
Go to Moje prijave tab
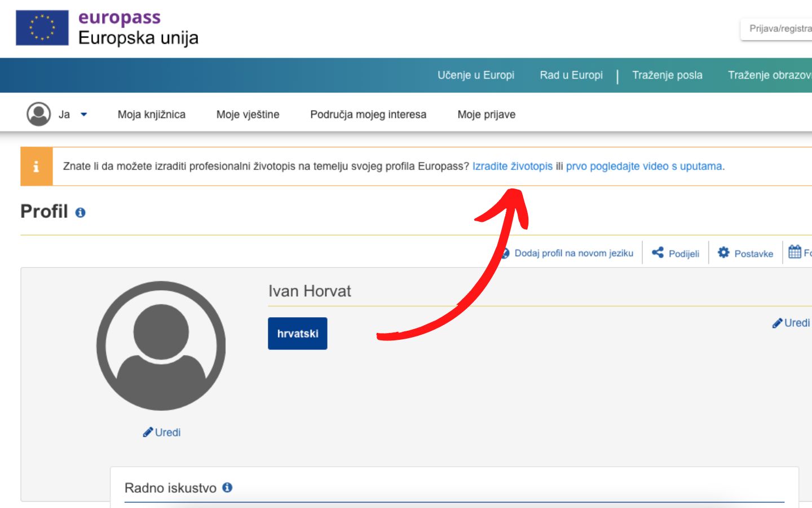[x=487, y=115]
